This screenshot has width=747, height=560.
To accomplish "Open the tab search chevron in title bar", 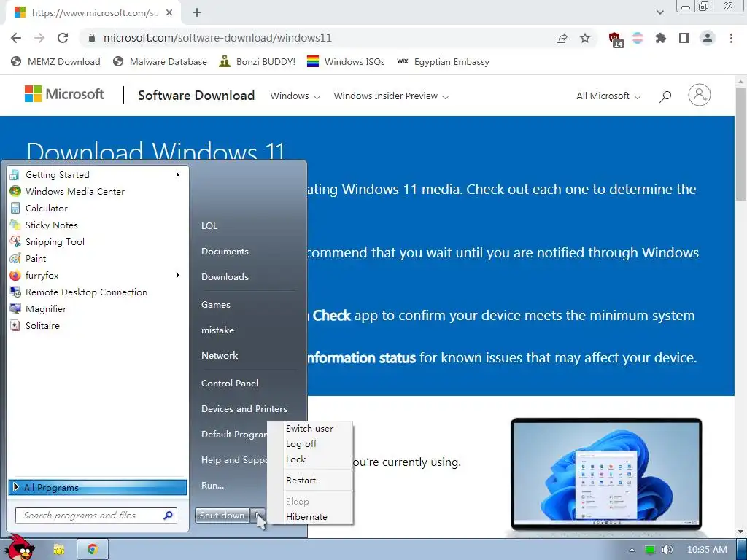I will point(659,12).
